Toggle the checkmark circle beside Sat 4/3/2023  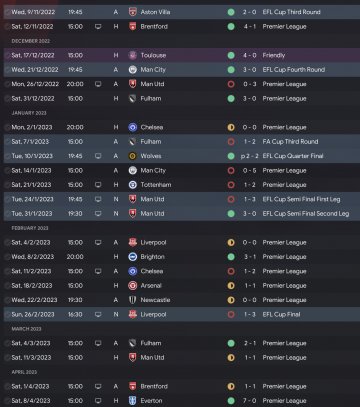point(7,343)
